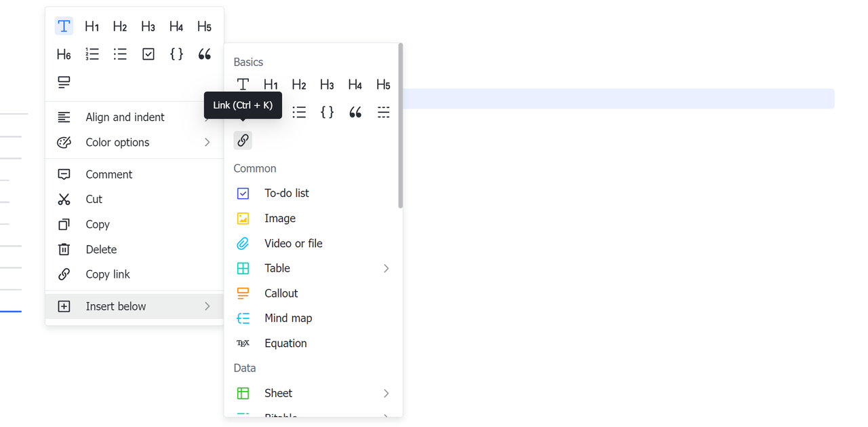Choose Cut from the context menu
868x427 pixels.
click(x=134, y=200)
